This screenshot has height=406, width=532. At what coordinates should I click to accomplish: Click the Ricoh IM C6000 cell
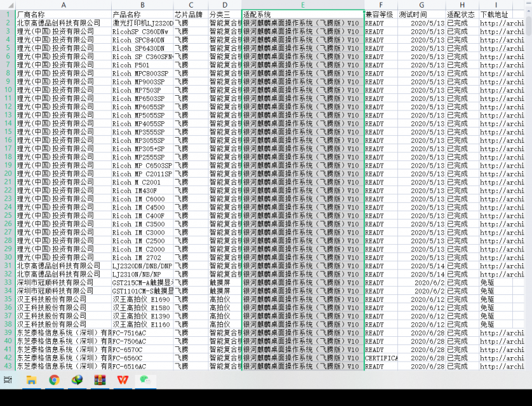click(142, 199)
